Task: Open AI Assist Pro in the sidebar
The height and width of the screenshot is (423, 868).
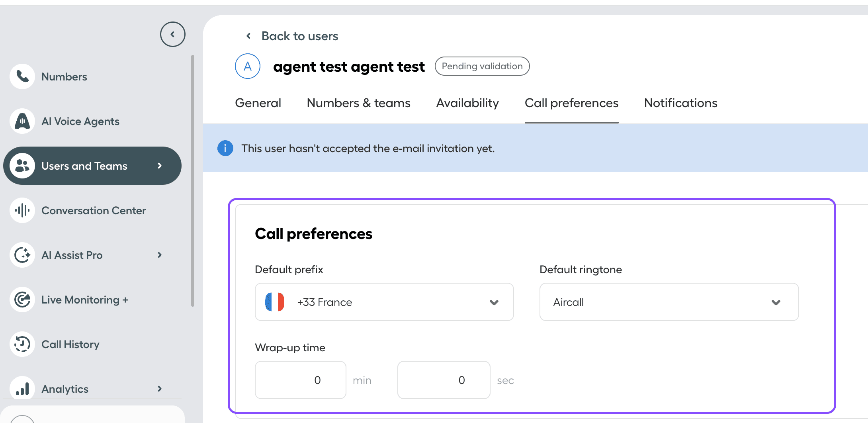Action: 72,255
